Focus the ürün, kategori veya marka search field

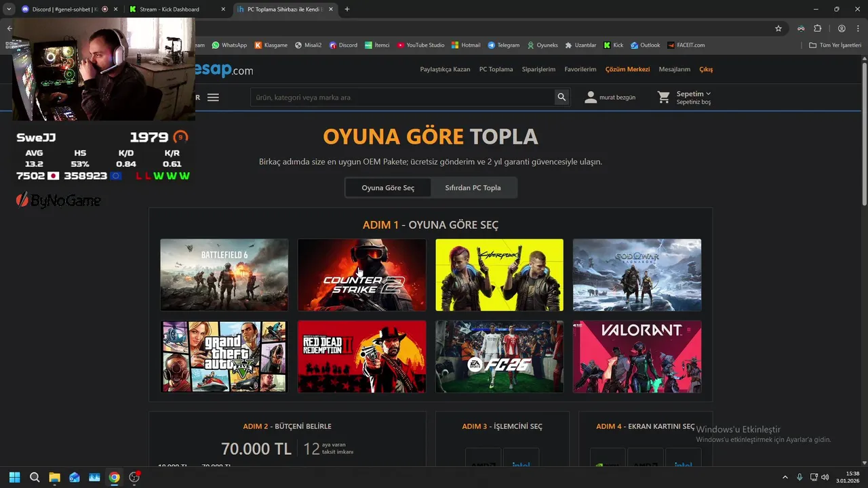[x=402, y=98]
